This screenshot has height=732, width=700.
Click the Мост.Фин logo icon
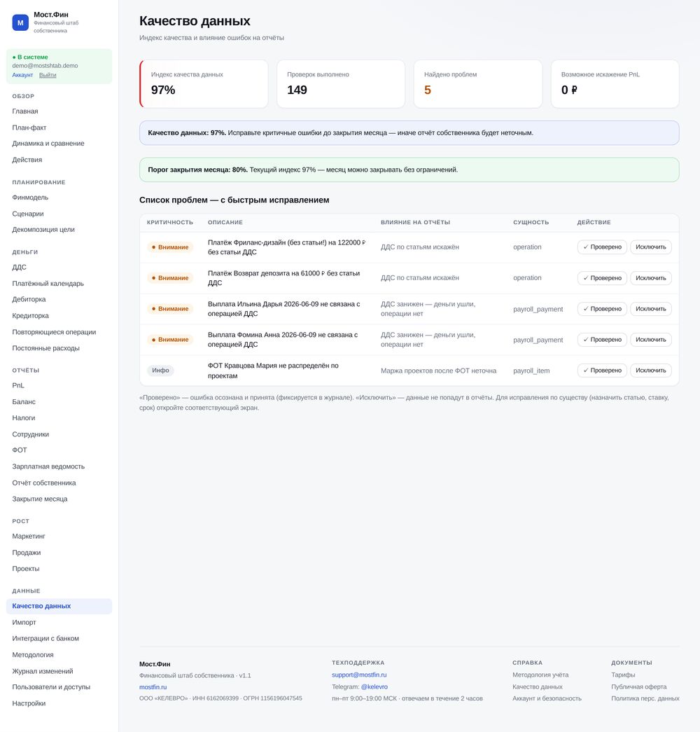(20, 22)
